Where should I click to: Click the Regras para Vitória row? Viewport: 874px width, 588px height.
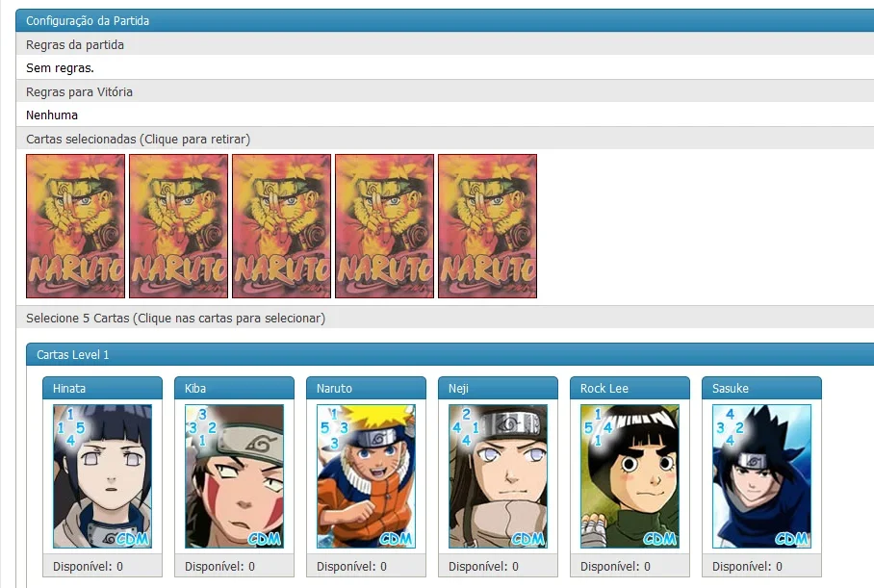coord(445,91)
